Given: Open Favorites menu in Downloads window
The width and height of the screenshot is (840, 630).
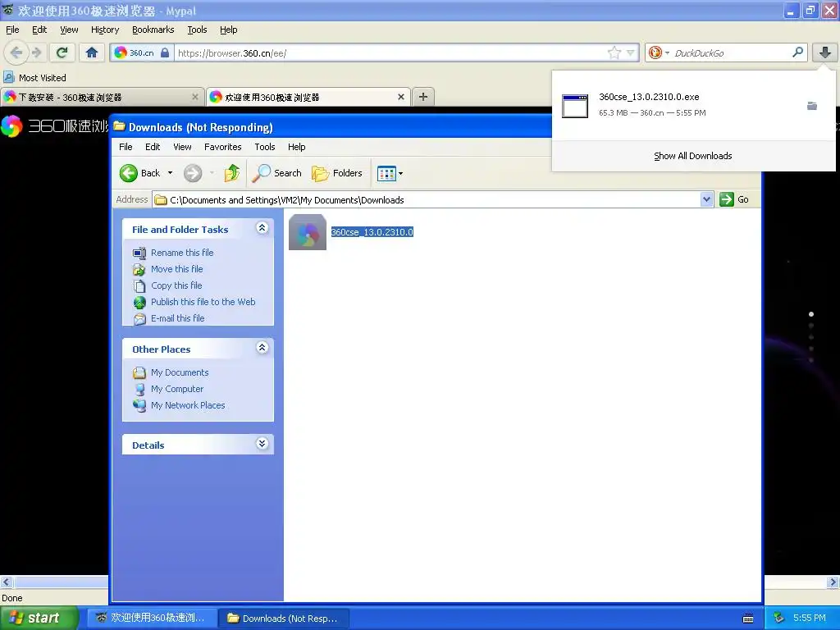Looking at the screenshot, I should [222, 147].
